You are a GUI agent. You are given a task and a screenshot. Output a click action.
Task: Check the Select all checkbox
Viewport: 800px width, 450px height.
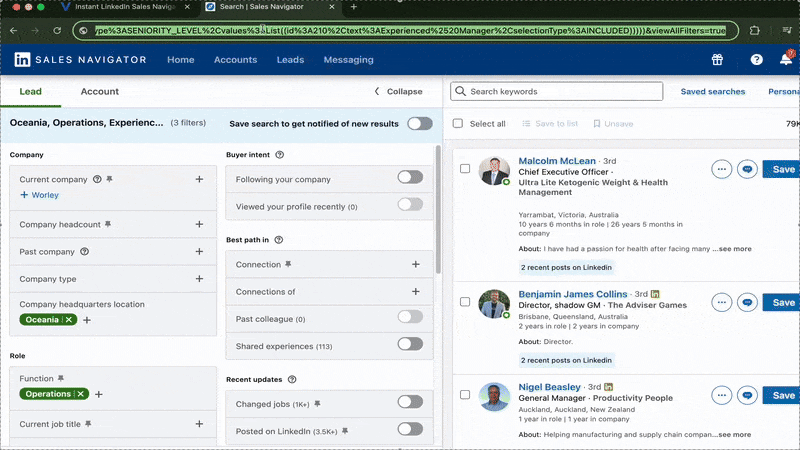click(458, 123)
